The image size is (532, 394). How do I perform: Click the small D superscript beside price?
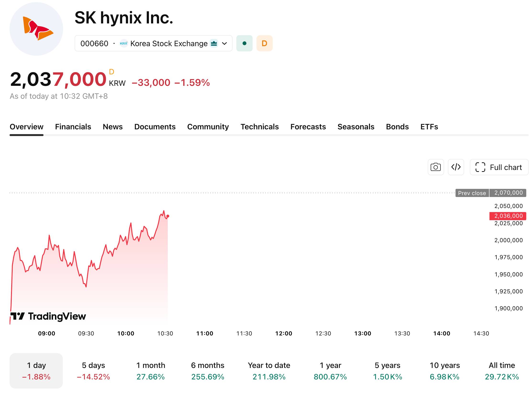coord(112,72)
